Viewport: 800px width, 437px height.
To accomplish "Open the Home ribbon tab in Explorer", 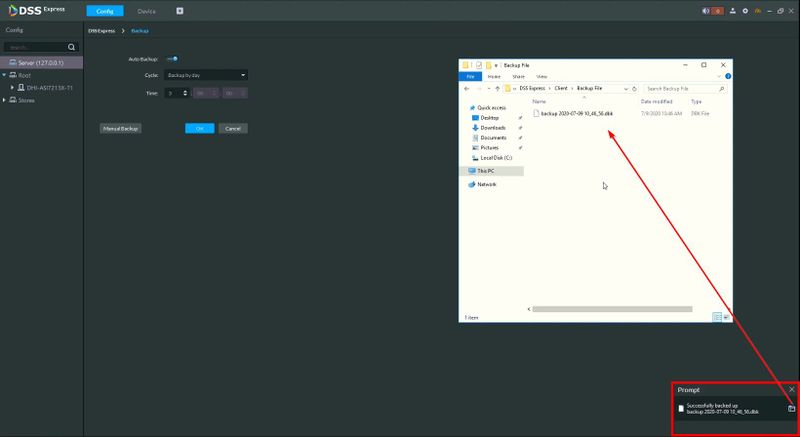I will 494,76.
